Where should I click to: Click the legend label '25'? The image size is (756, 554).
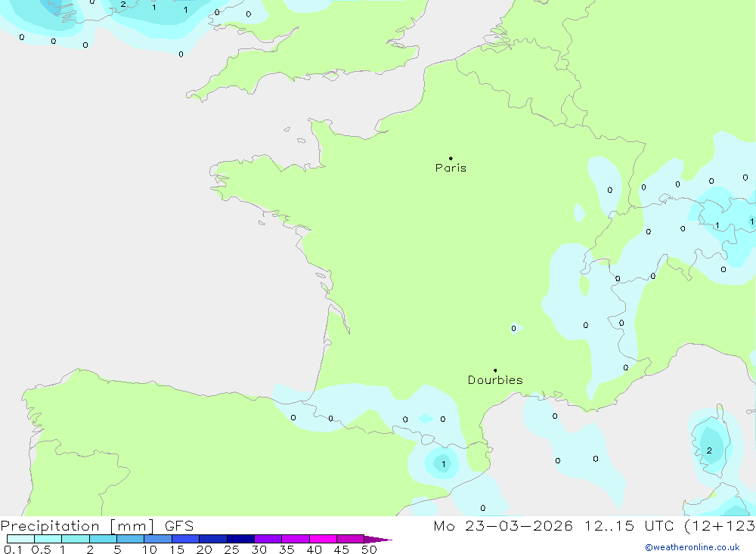[x=231, y=549]
